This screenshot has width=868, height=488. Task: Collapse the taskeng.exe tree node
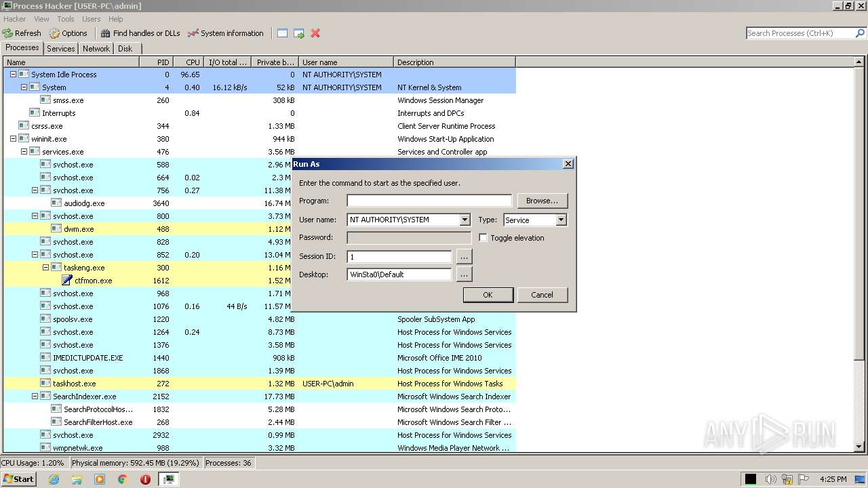pos(45,267)
